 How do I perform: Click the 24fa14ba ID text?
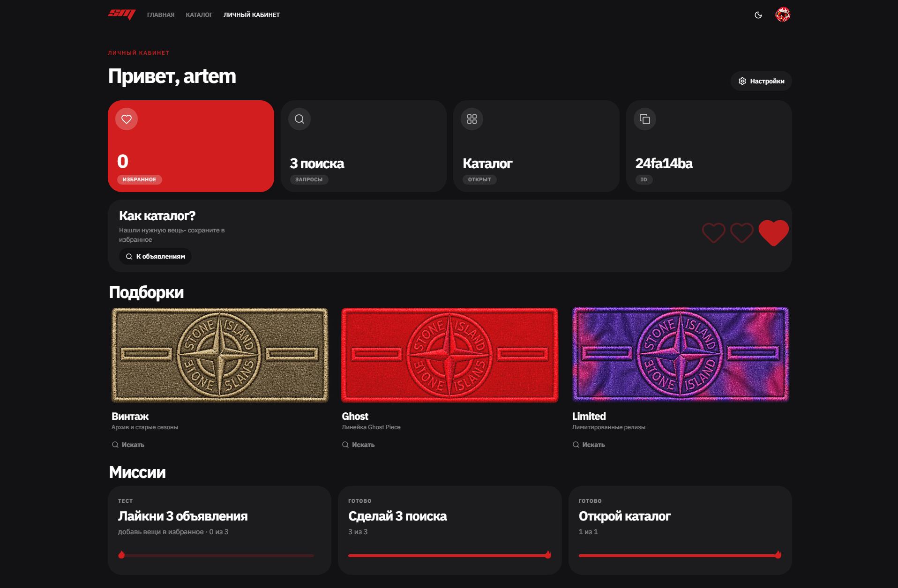[x=664, y=164]
